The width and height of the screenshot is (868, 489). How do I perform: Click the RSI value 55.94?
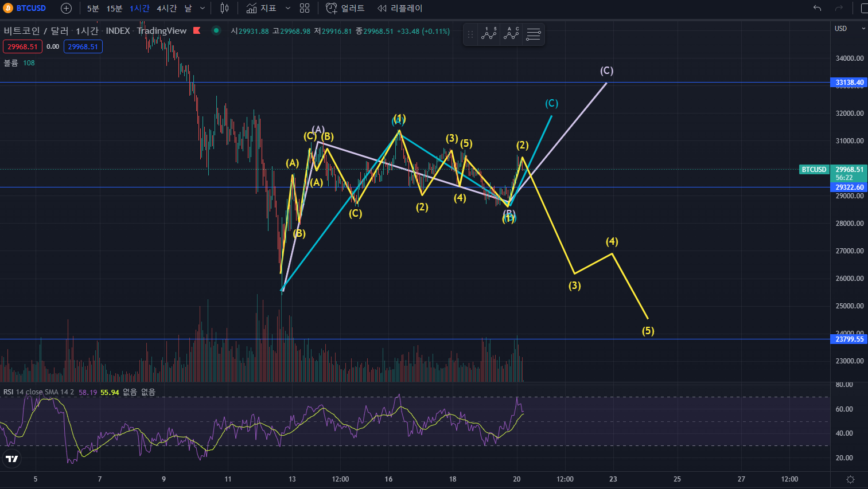[110, 392]
